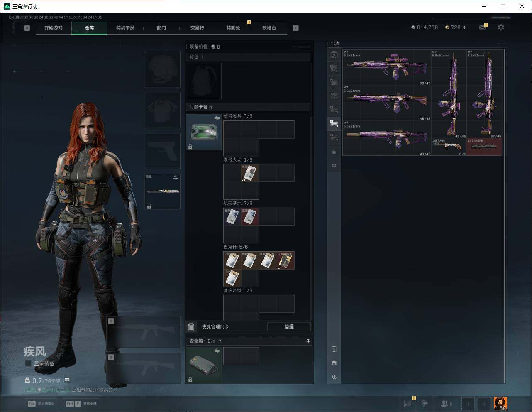Click the right navigation arrow after 改枪台

296,28
